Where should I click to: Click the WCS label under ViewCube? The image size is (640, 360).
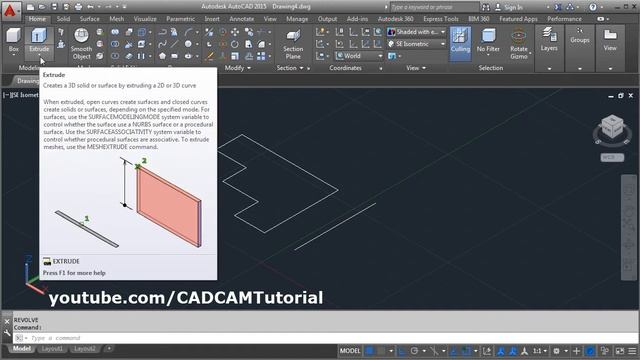[x=612, y=158]
